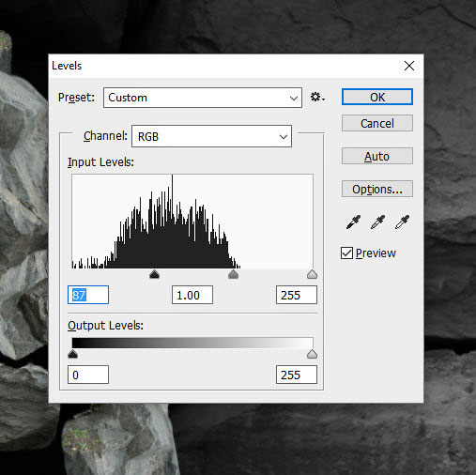
Task: Select the black point eyedropper
Action: tap(353, 222)
